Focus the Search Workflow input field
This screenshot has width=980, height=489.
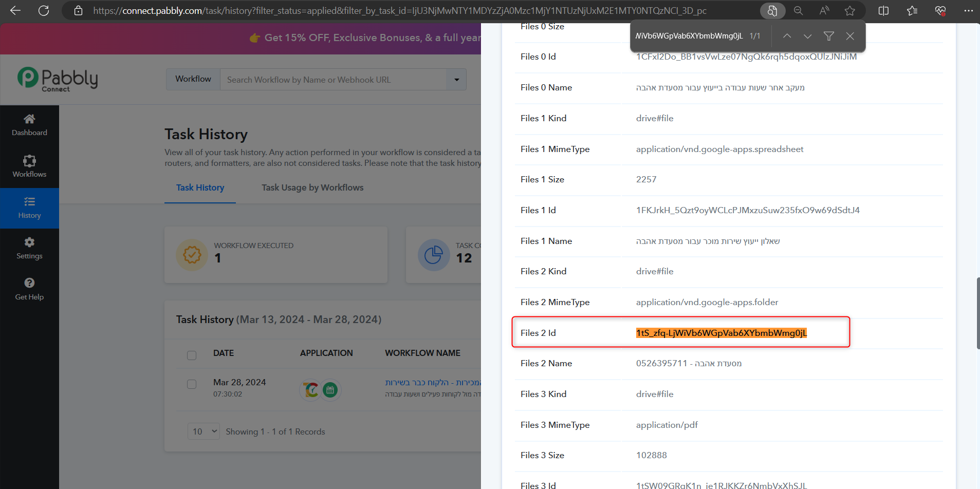coord(334,80)
